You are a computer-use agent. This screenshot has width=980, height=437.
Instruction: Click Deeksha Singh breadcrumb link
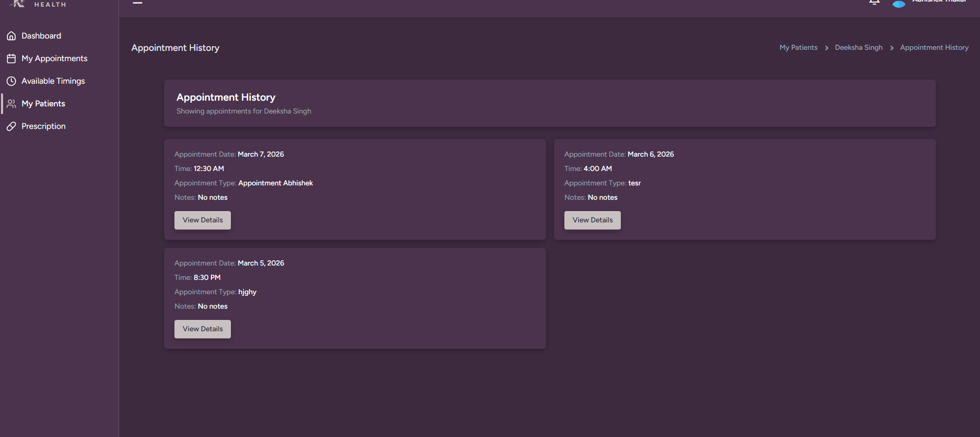click(858, 48)
